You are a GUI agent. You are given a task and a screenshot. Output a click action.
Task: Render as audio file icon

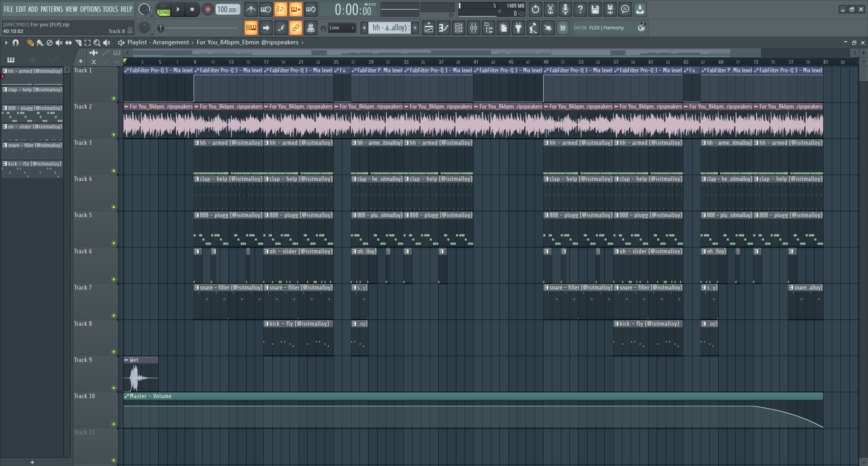pyautogui.click(x=610, y=9)
